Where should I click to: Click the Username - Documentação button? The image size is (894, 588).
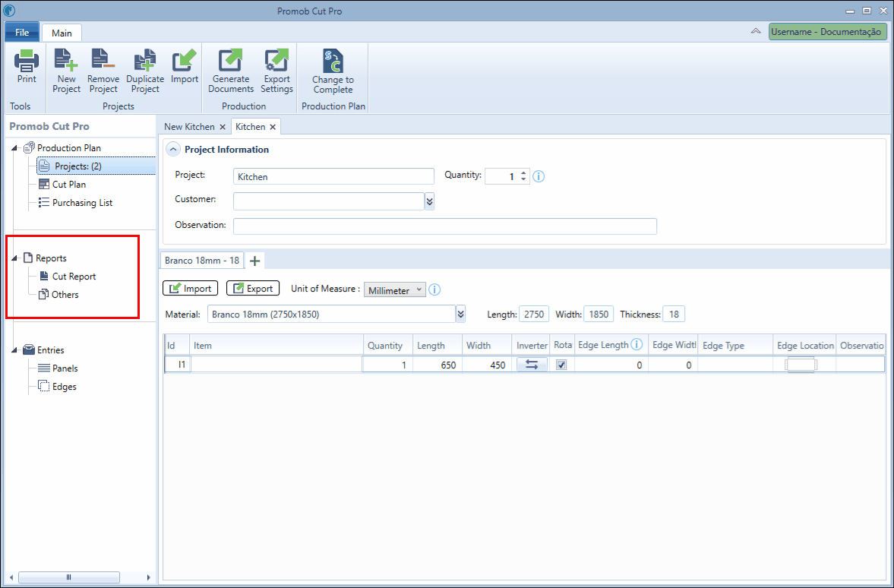(826, 32)
